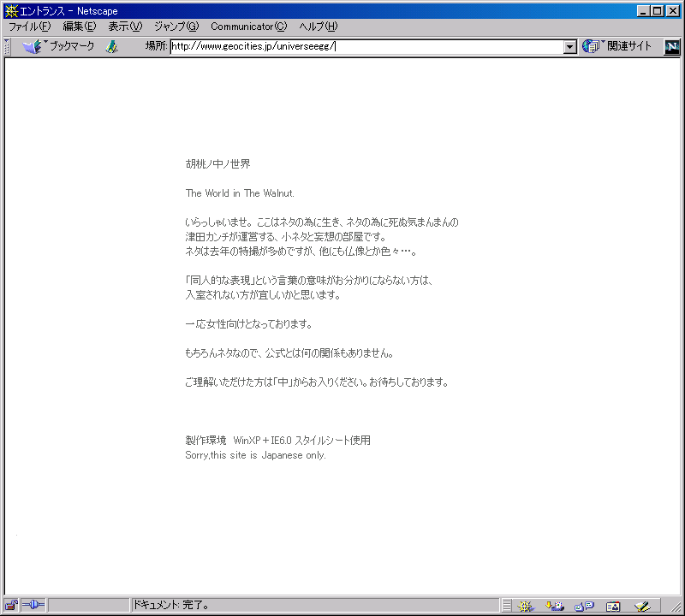Click the security padlock icon in status bar
685x616 pixels.
coord(11,605)
